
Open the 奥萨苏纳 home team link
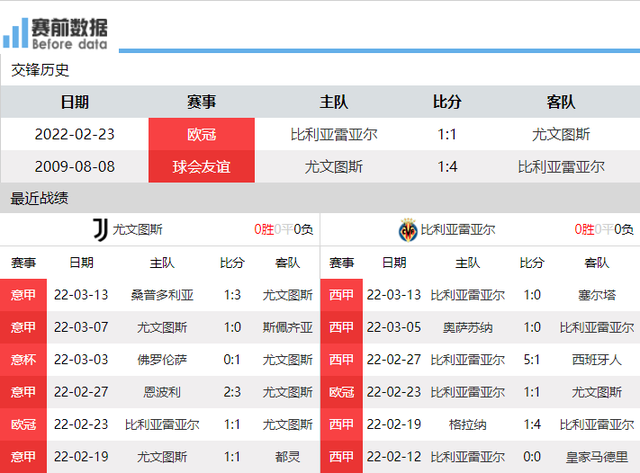click(x=467, y=327)
